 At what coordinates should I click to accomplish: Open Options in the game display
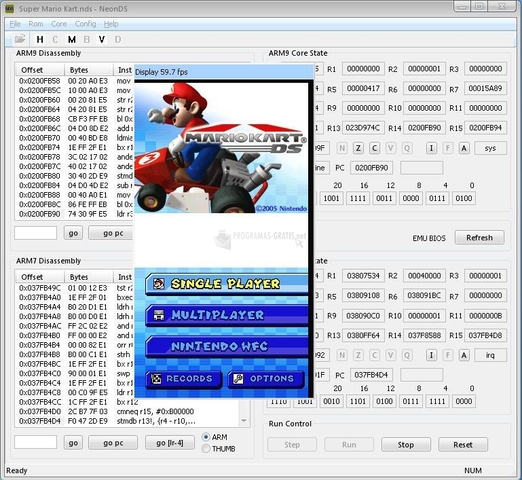coord(266,379)
